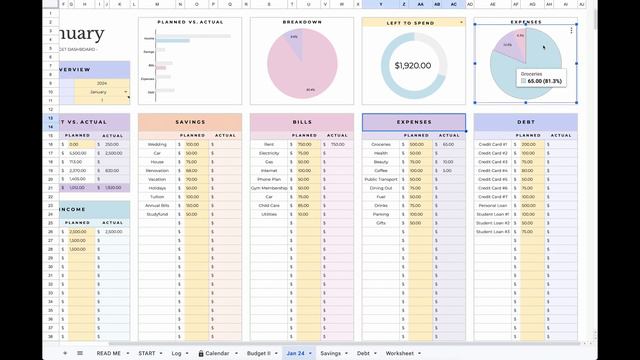
Task: Select the Savings table header
Action: point(190,122)
